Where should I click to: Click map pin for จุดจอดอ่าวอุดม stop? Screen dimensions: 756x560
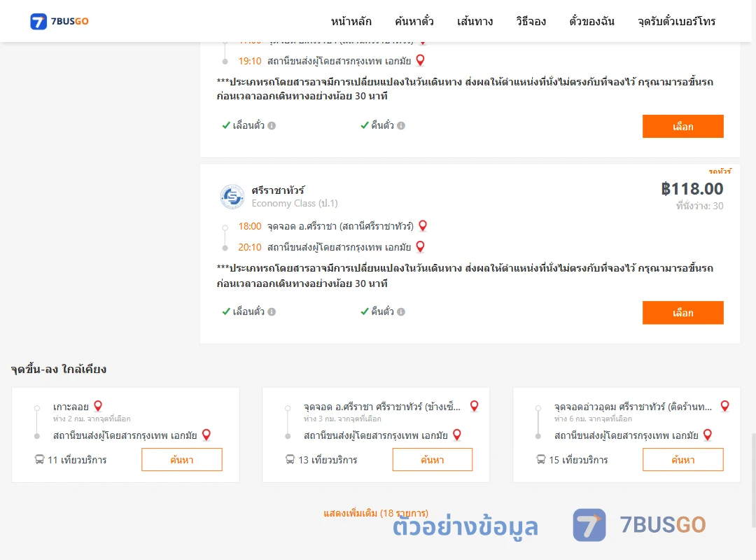(724, 406)
